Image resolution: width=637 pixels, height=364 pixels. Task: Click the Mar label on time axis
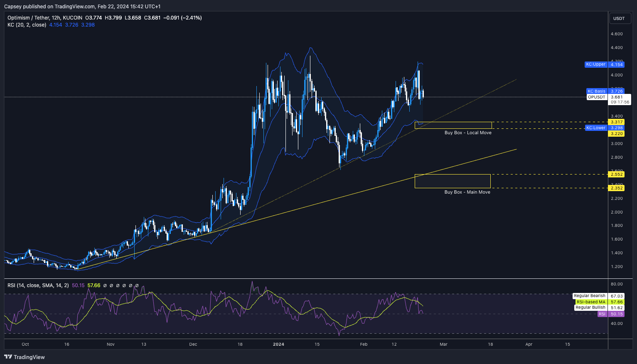[x=443, y=344]
